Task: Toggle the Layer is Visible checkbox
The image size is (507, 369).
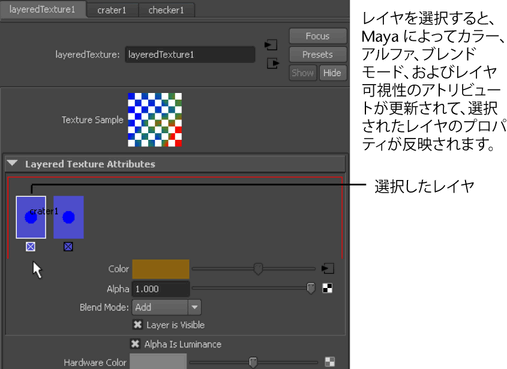Action: click(x=137, y=325)
